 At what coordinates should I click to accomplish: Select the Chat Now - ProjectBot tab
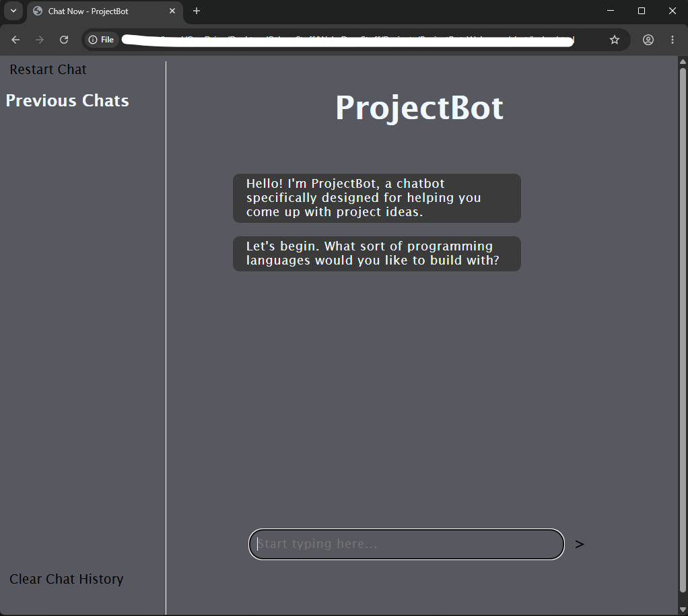pyautogui.click(x=105, y=11)
